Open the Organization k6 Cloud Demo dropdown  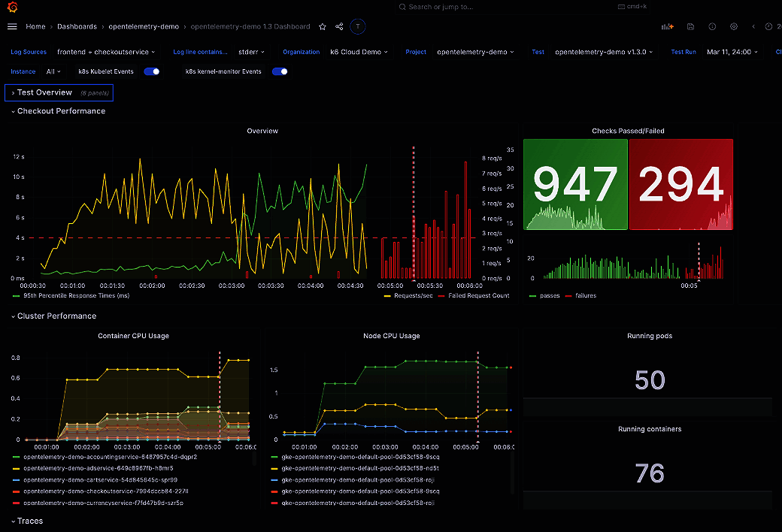359,52
